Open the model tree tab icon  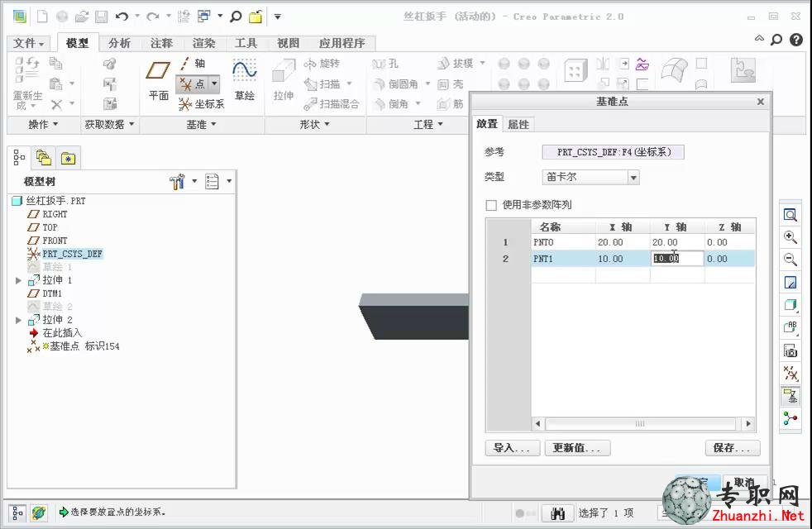(x=19, y=157)
